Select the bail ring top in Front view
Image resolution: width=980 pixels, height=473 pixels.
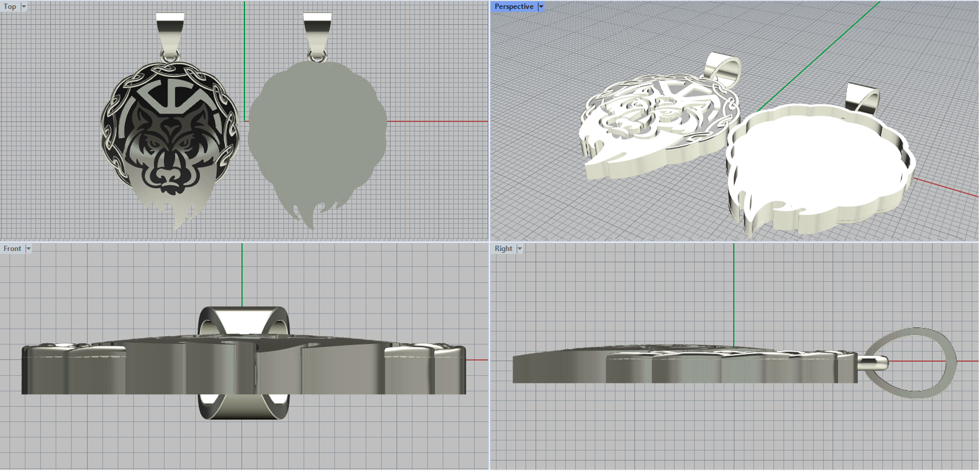tap(242, 317)
